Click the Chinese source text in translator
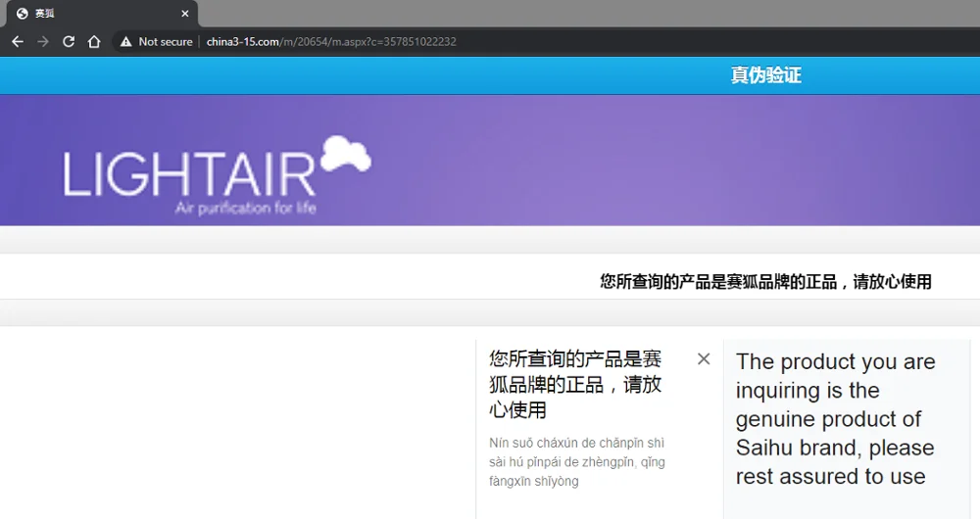 (x=575, y=384)
